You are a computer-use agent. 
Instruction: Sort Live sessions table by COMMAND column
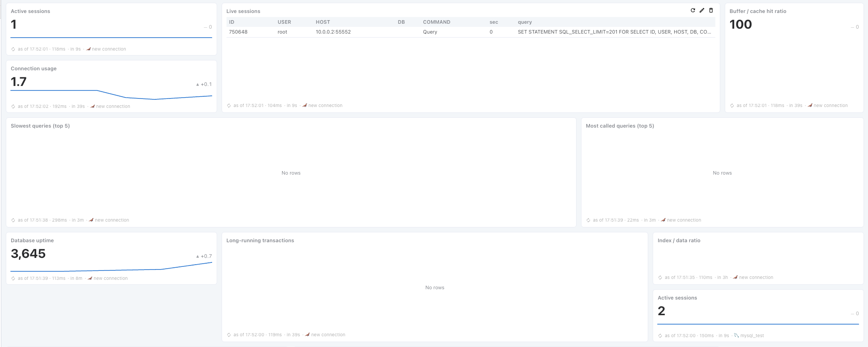(x=436, y=22)
